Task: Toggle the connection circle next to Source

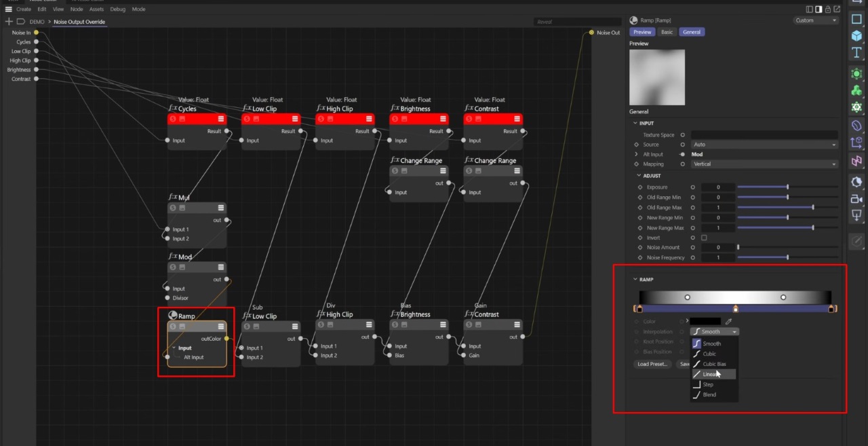Action: coord(683,144)
